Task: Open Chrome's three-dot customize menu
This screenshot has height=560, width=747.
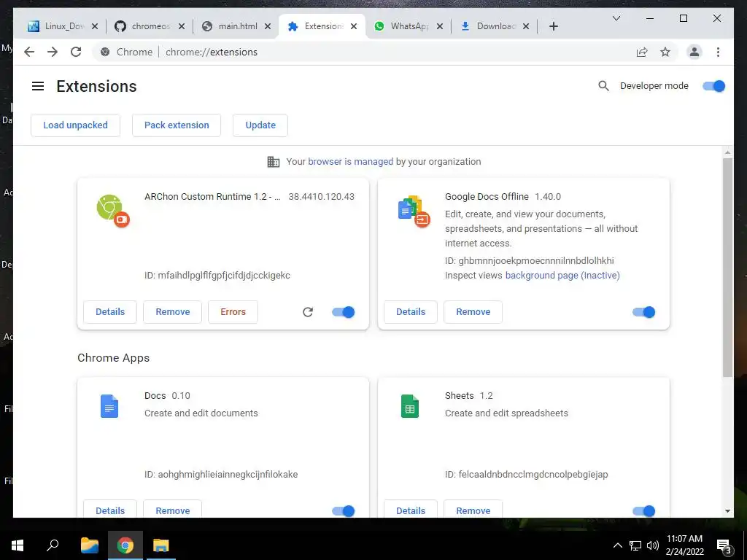Action: click(x=718, y=52)
